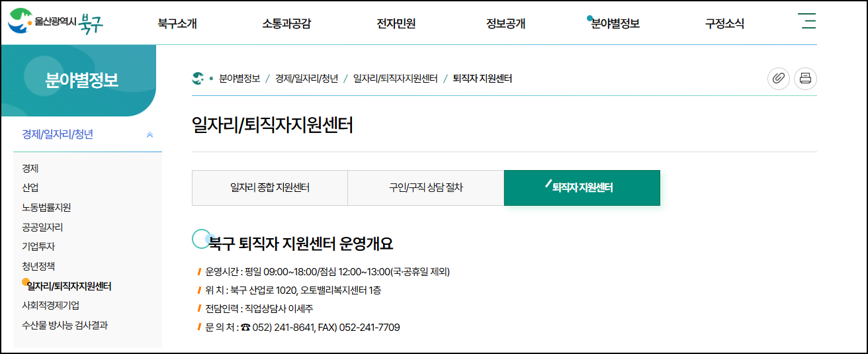The image size is (868, 354).
Task: Click the 전담인력 직업상담사 이세주 line
Action: pos(259,309)
